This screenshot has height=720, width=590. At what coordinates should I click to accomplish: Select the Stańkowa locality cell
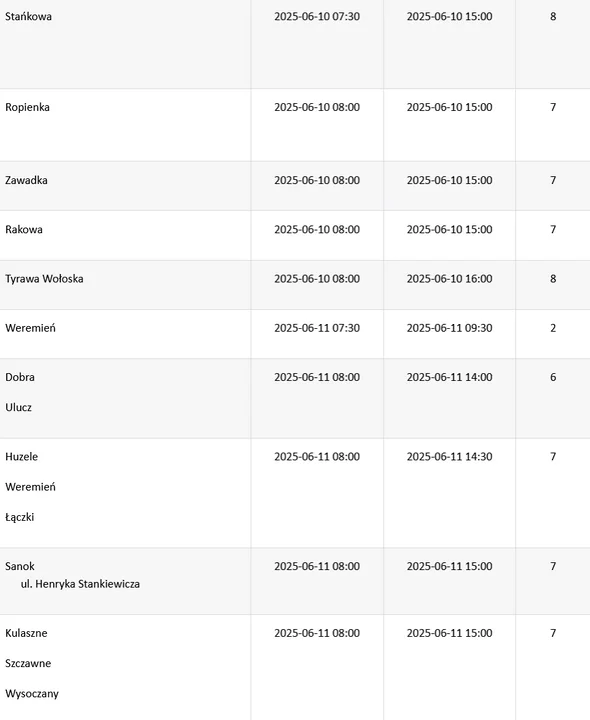28,17
